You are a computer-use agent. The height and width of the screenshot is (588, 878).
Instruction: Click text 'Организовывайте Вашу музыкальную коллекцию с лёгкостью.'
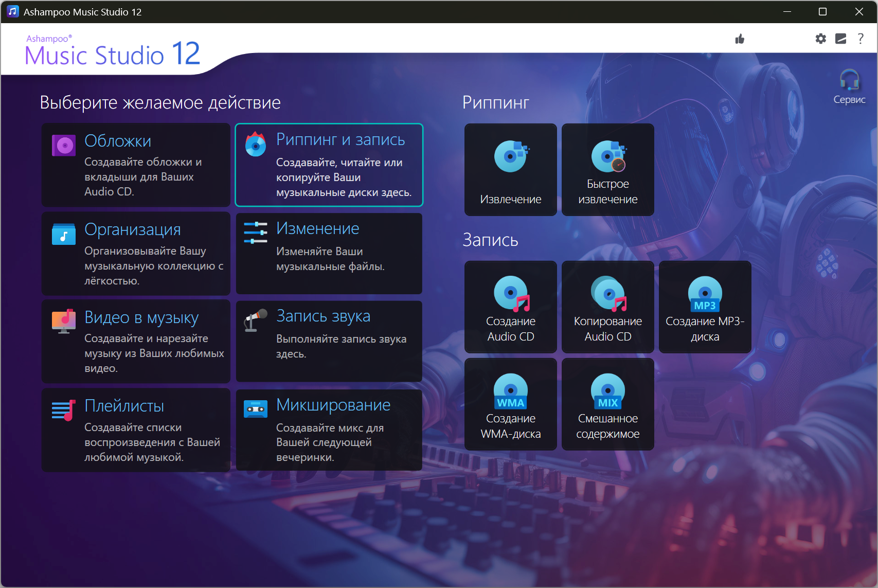[154, 265]
